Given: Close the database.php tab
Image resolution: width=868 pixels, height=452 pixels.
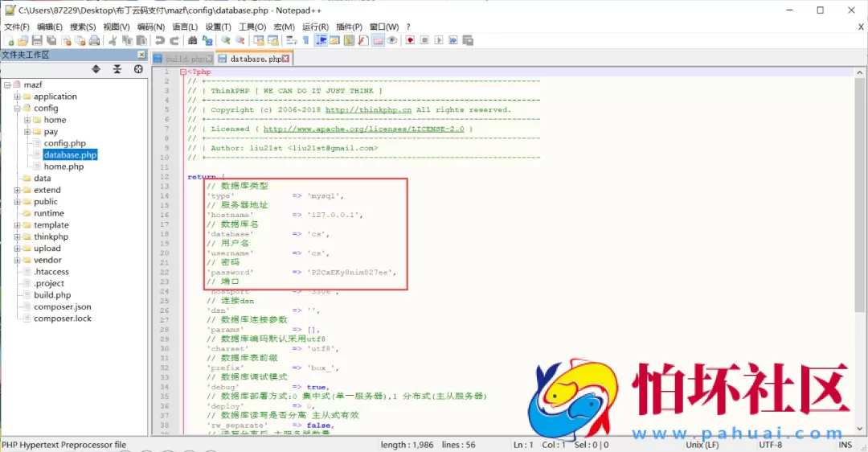Looking at the screenshot, I should click(285, 59).
